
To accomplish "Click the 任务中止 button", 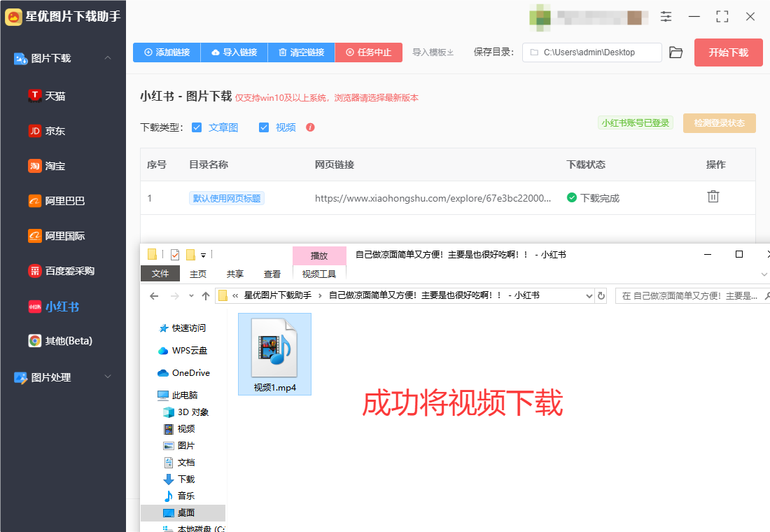I will click(369, 52).
